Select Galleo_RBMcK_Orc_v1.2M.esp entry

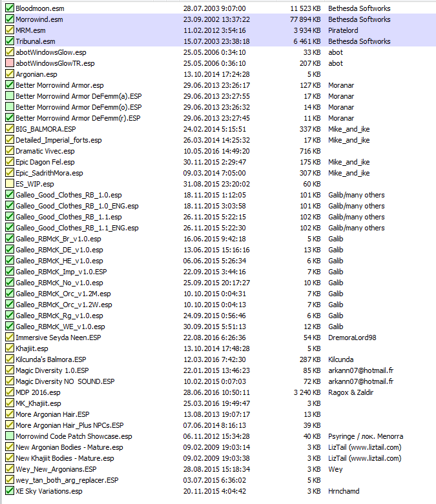63,294
